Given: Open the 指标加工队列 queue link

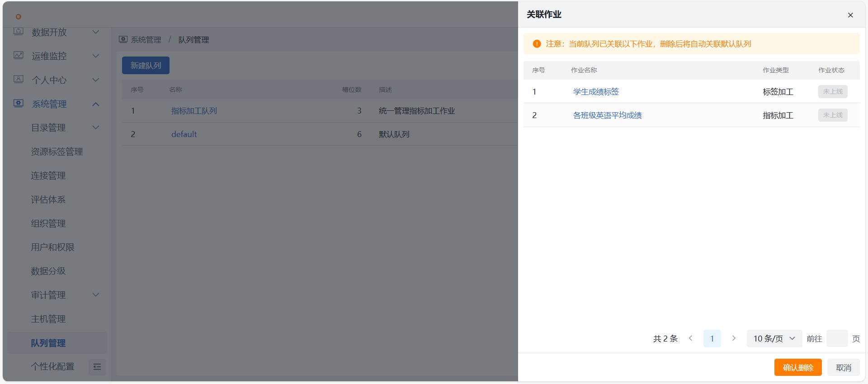Looking at the screenshot, I should point(194,111).
